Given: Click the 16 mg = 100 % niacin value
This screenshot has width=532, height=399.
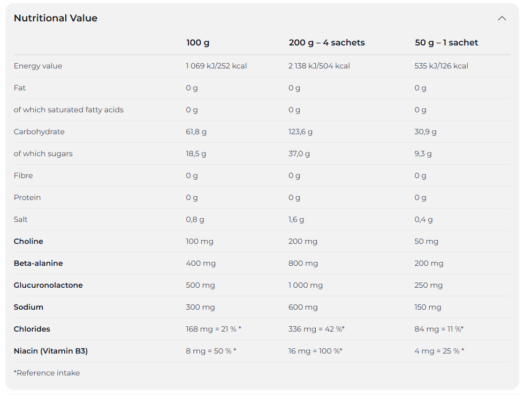Looking at the screenshot, I should click(x=315, y=351).
